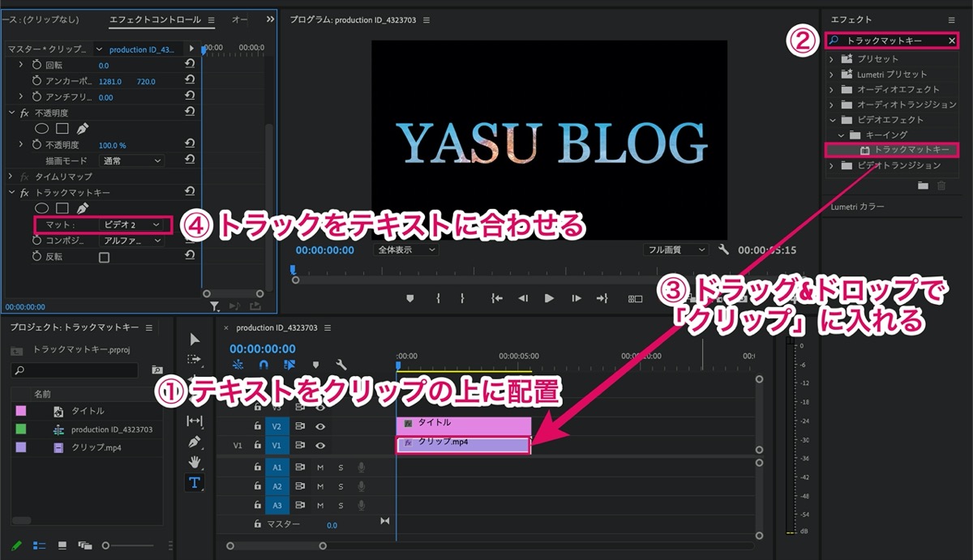Click Lumetri カラー panel title
The image size is (973, 560).
(857, 207)
